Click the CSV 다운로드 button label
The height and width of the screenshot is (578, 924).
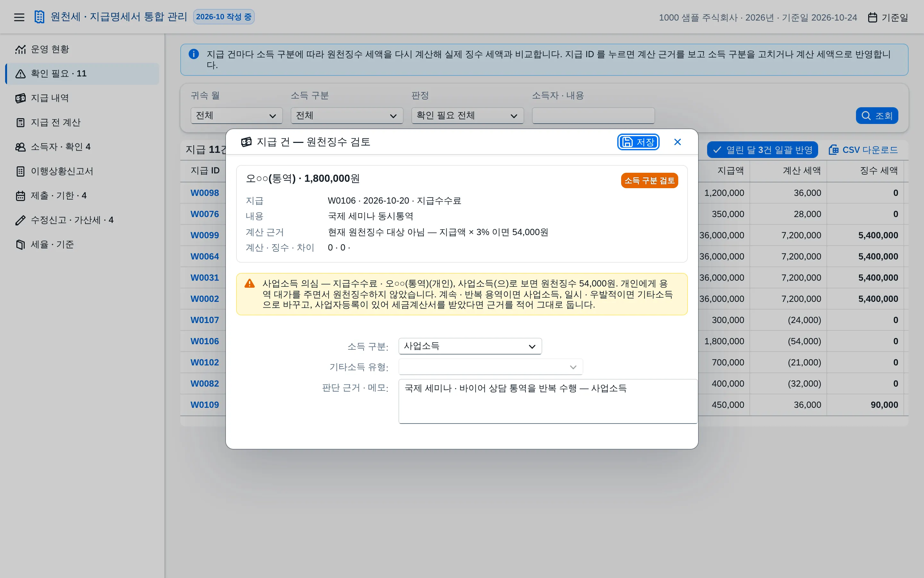pyautogui.click(x=870, y=150)
